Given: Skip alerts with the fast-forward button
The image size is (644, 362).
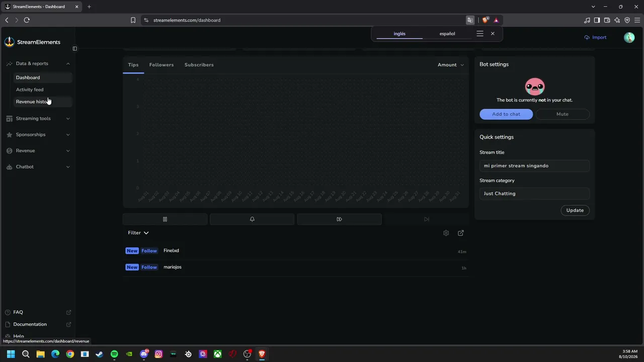Looking at the screenshot, I should [x=339, y=219].
